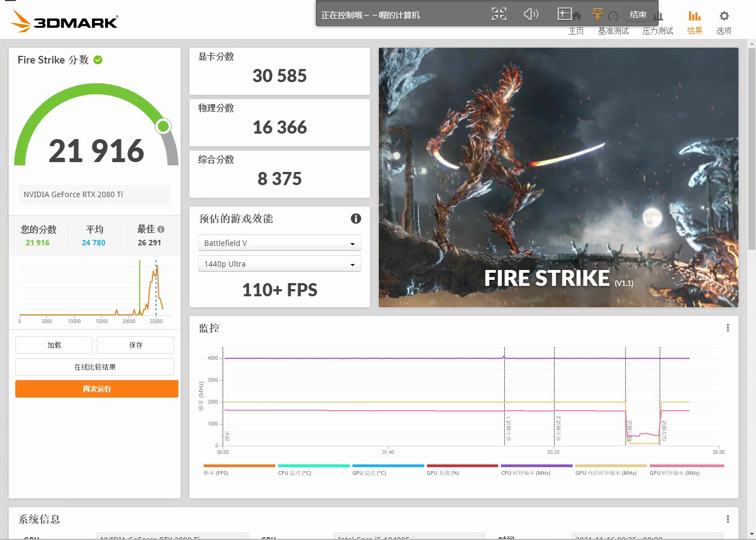Open the Battlefield V game dropdown
756x540 pixels.
point(279,243)
